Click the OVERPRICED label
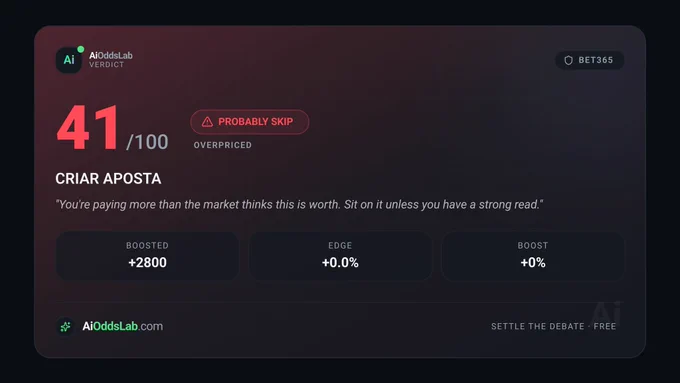Image resolution: width=680 pixels, height=383 pixels. (222, 145)
